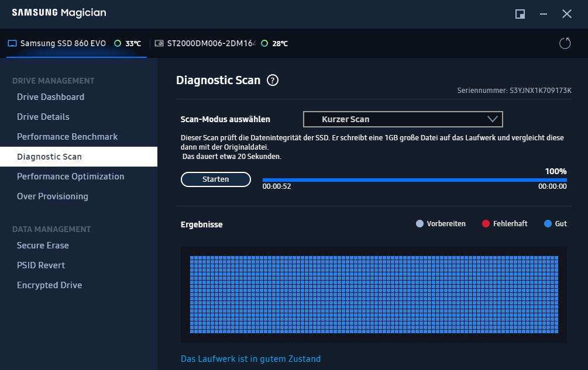The width and height of the screenshot is (588, 370).
Task: Click the blue results block grid
Action: point(374,295)
